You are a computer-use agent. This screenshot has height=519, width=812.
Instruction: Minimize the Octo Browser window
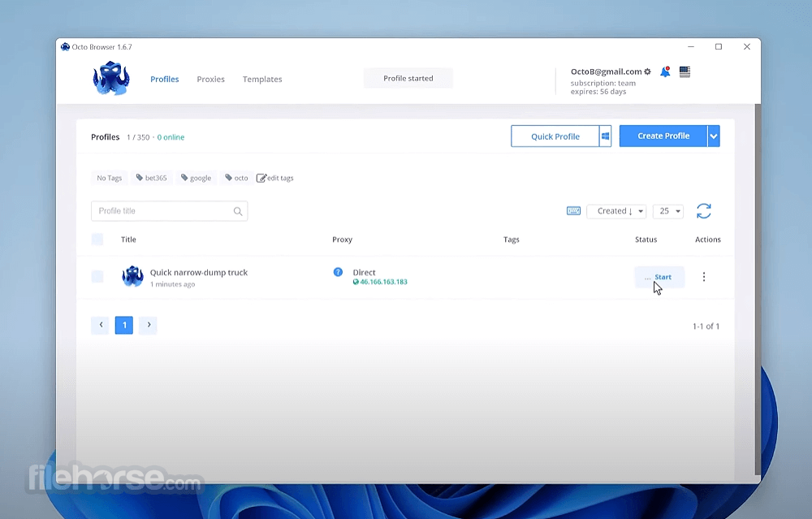point(691,46)
